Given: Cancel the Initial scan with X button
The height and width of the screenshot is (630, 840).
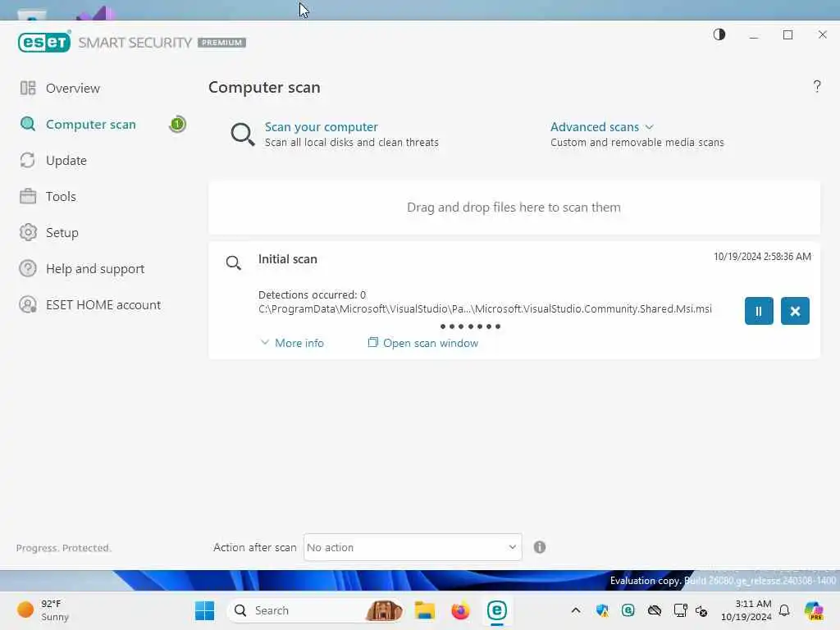Looking at the screenshot, I should point(795,311).
